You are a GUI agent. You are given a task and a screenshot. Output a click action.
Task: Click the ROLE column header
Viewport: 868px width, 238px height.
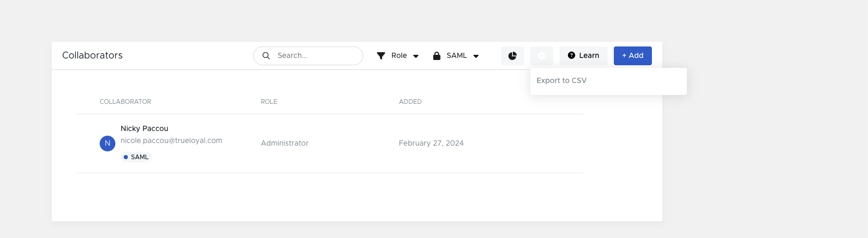coord(269,102)
